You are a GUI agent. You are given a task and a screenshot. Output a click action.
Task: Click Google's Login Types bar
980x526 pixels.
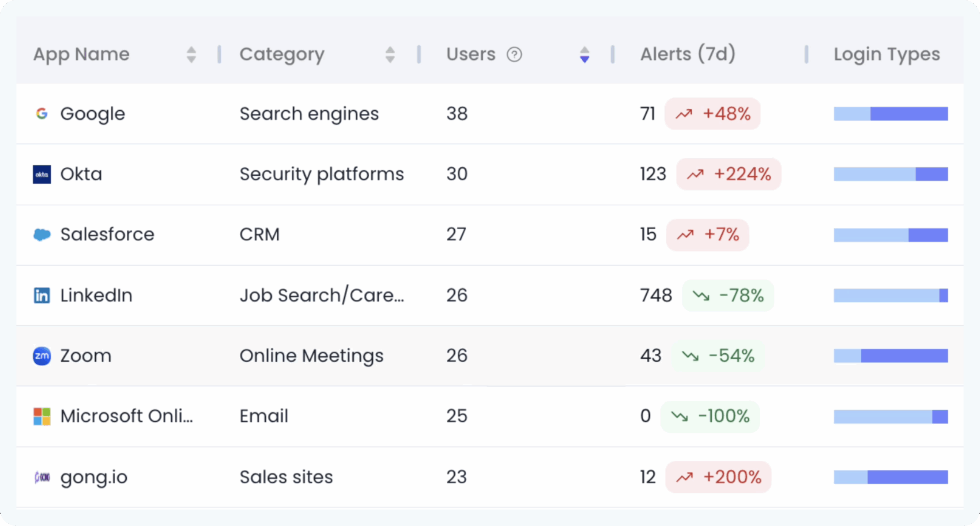[x=890, y=114]
